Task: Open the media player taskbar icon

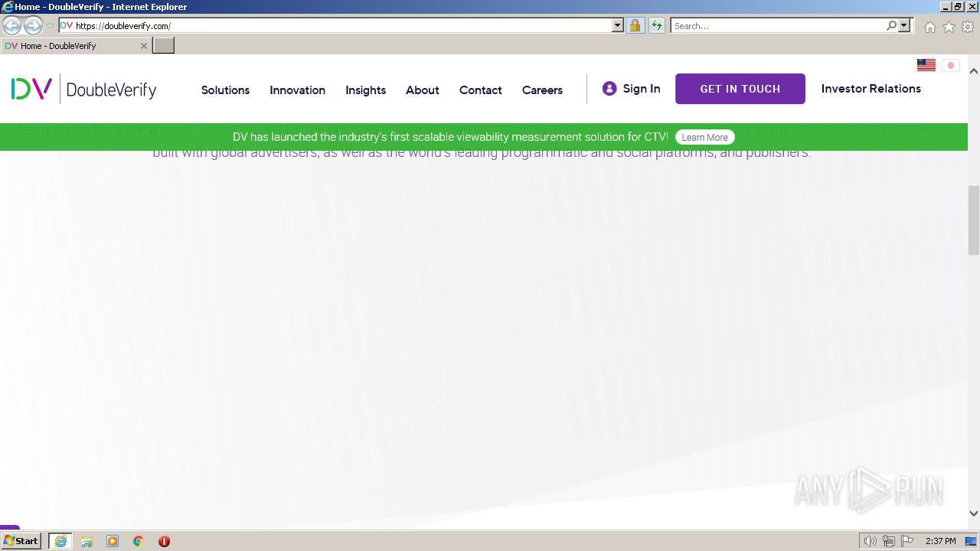Action: coord(113,541)
